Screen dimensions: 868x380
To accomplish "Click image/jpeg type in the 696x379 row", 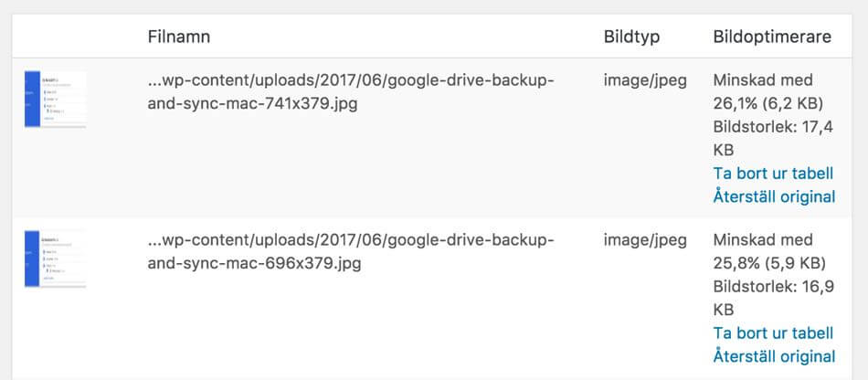I will coord(645,240).
